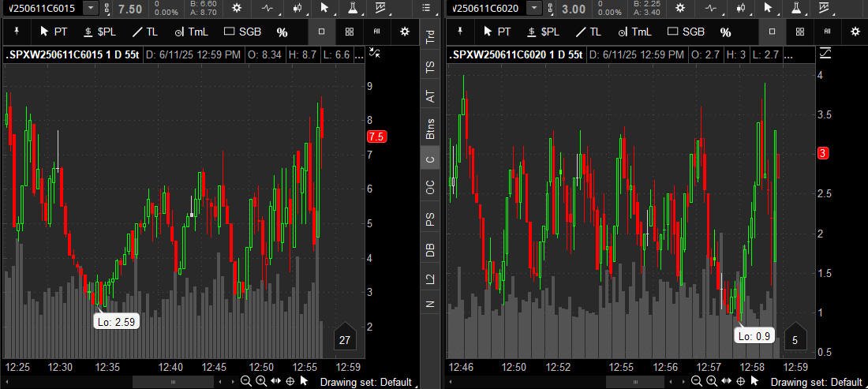The width and height of the screenshot is (868, 389).
Task: Expand the symbol dropdown for C6020
Action: click(534, 8)
